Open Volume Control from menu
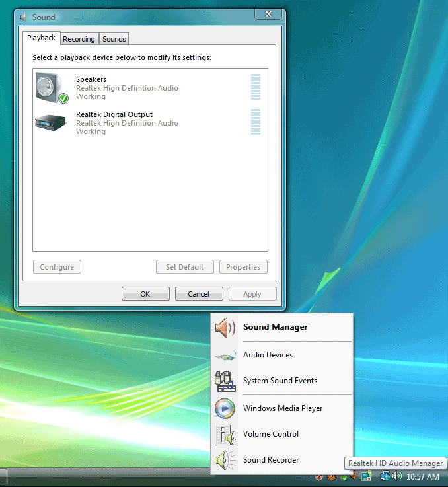The width and height of the screenshot is (448, 487). click(281, 434)
